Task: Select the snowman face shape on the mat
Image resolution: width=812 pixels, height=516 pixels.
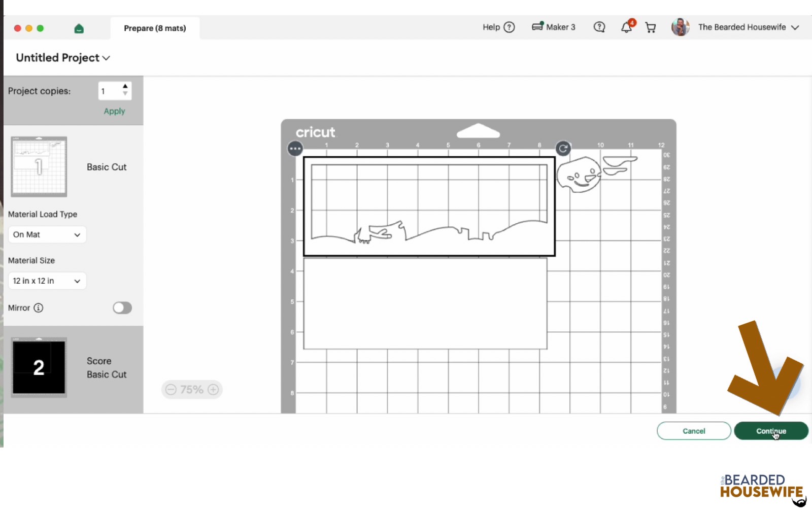Action: (x=579, y=175)
